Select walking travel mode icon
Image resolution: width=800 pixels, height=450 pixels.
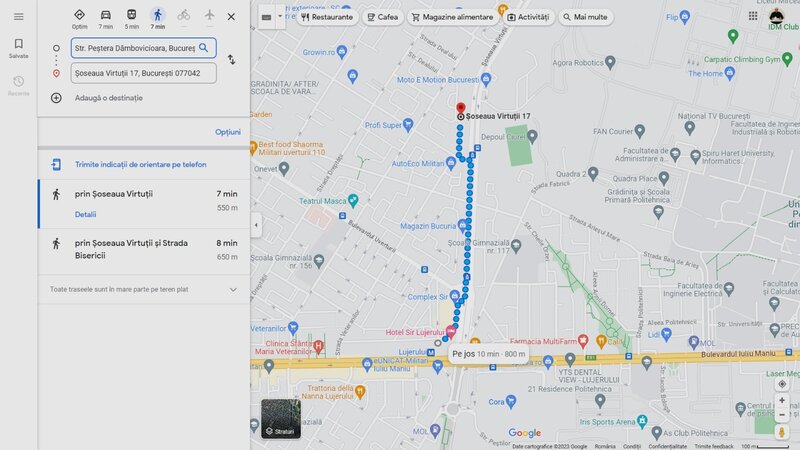point(158,15)
